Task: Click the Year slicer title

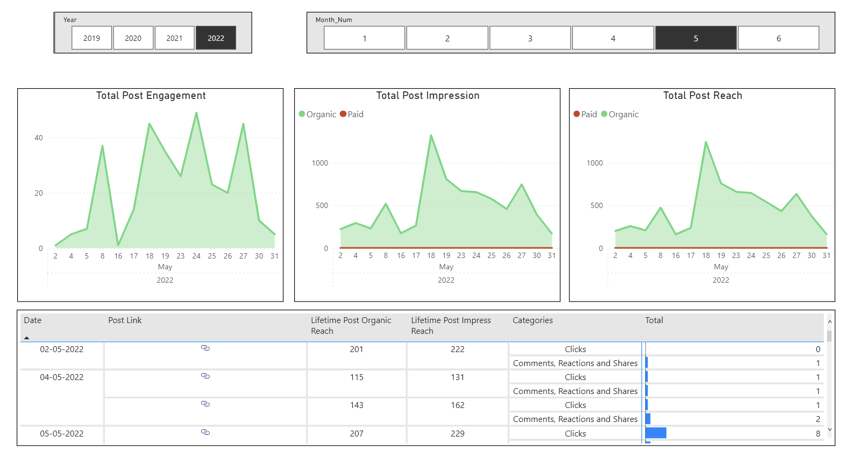Action: click(70, 20)
